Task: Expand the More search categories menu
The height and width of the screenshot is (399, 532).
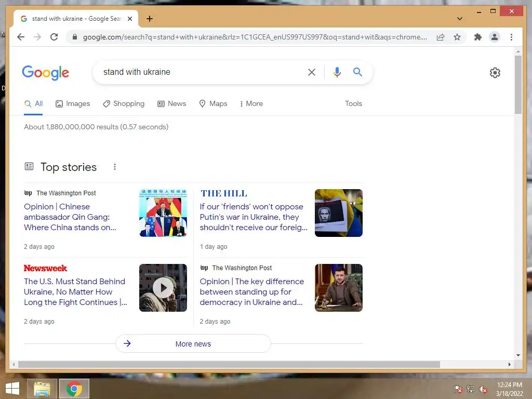Action: (x=251, y=104)
